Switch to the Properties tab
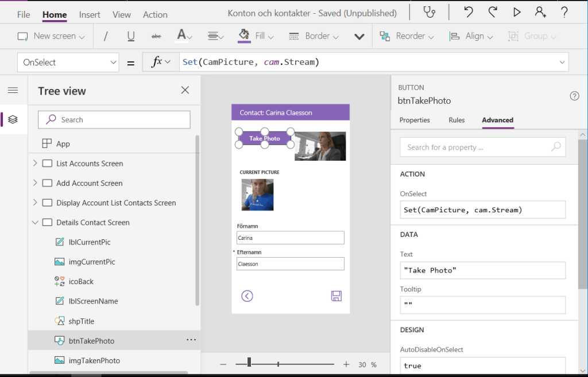Image resolution: width=588 pixels, height=377 pixels. 415,120
